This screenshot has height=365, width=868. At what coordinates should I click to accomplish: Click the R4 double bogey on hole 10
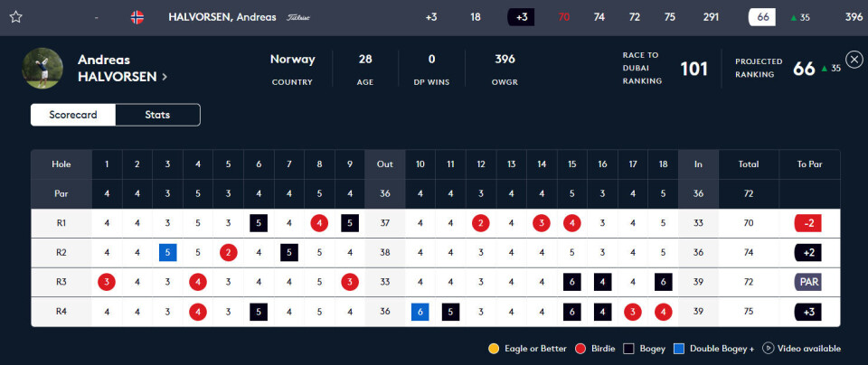(x=420, y=312)
